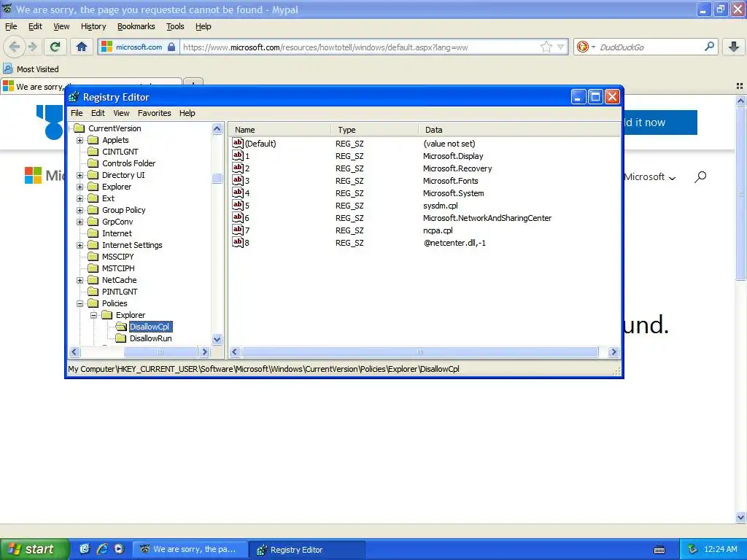Open the Registry Editor View menu
The image size is (747, 560).
tap(121, 113)
